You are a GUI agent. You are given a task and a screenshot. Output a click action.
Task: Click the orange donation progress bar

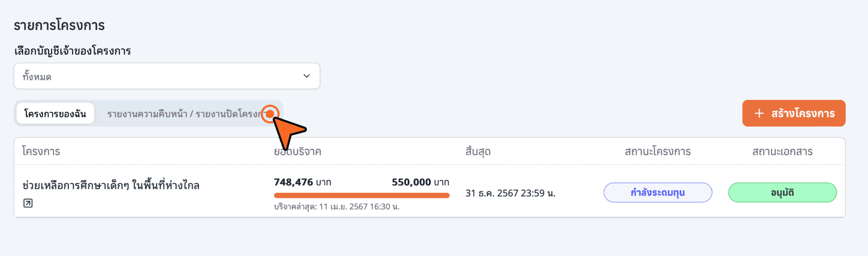tap(361, 195)
